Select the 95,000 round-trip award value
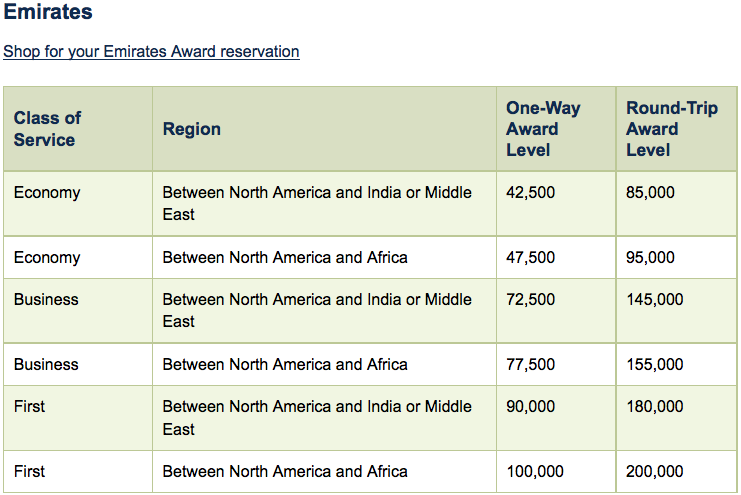The image size is (741, 495). pos(651,257)
